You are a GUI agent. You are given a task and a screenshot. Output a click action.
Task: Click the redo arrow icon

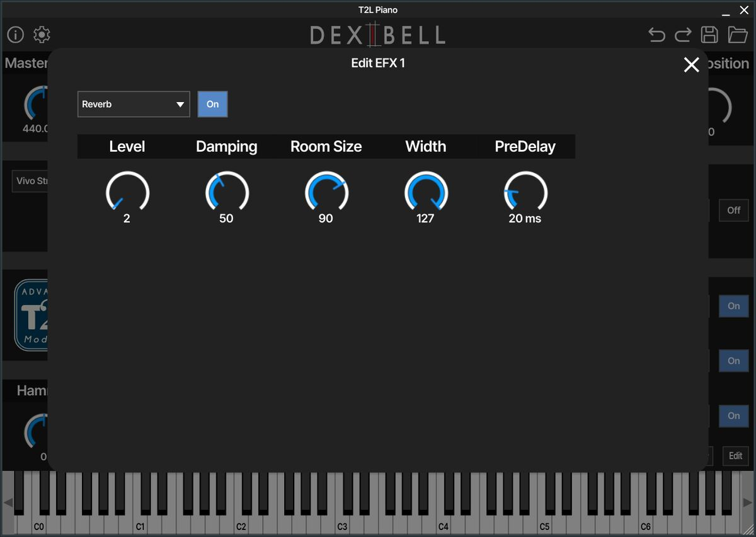684,35
